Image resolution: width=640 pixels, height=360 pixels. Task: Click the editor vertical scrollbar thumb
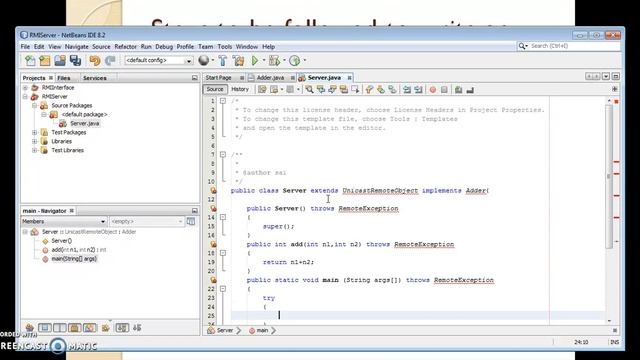(608, 176)
